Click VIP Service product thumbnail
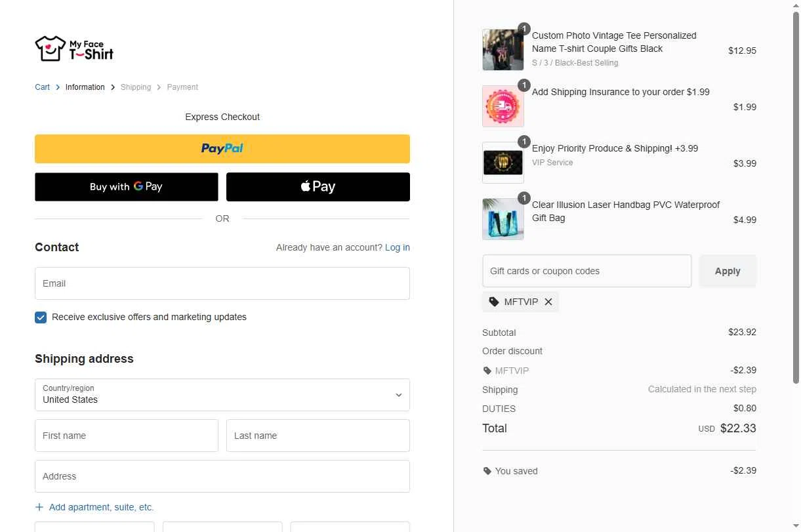This screenshot has height=532, width=801. tap(503, 163)
